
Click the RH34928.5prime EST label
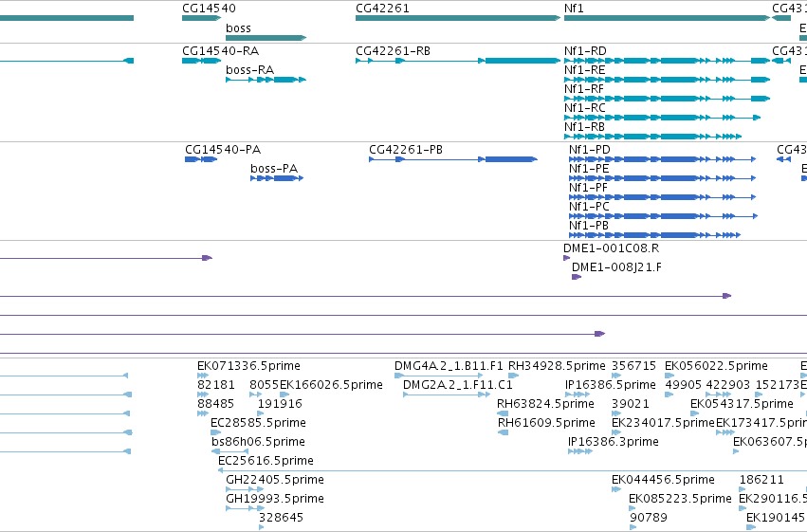pos(557,366)
